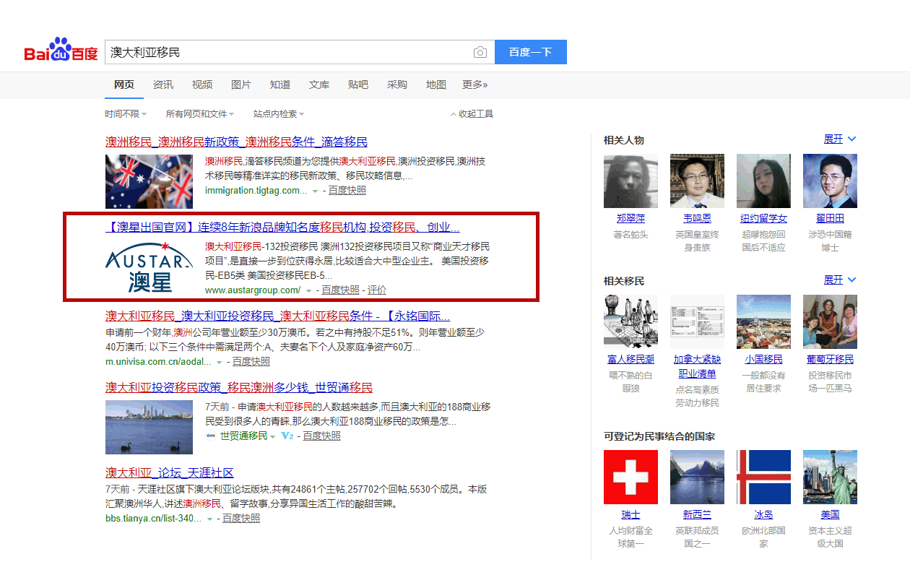
Task: Open the 翟田田 name link
Action: (830, 218)
